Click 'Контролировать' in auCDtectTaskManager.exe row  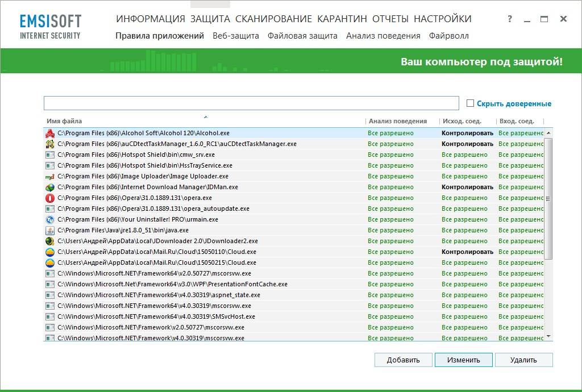(x=467, y=144)
